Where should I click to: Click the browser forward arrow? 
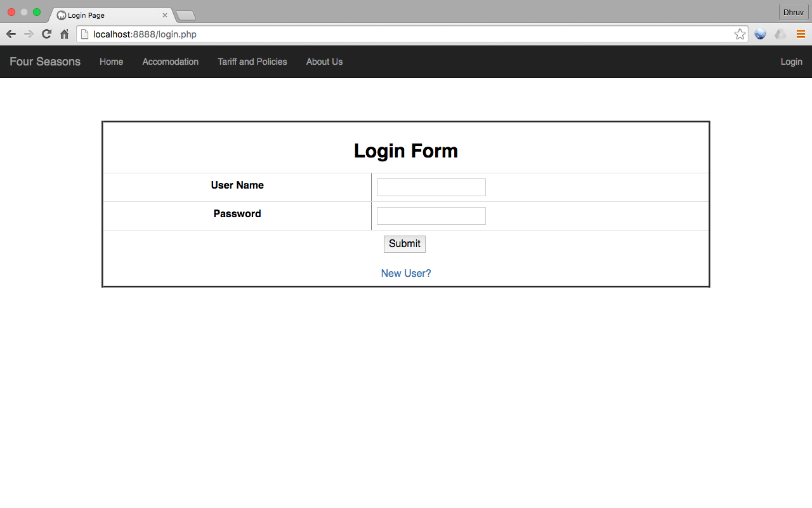pos(29,34)
